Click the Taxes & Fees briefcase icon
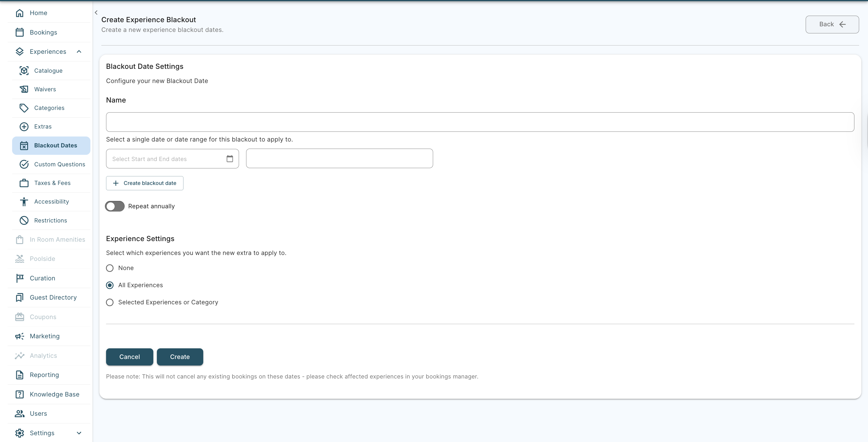The height and width of the screenshot is (442, 868). click(24, 183)
